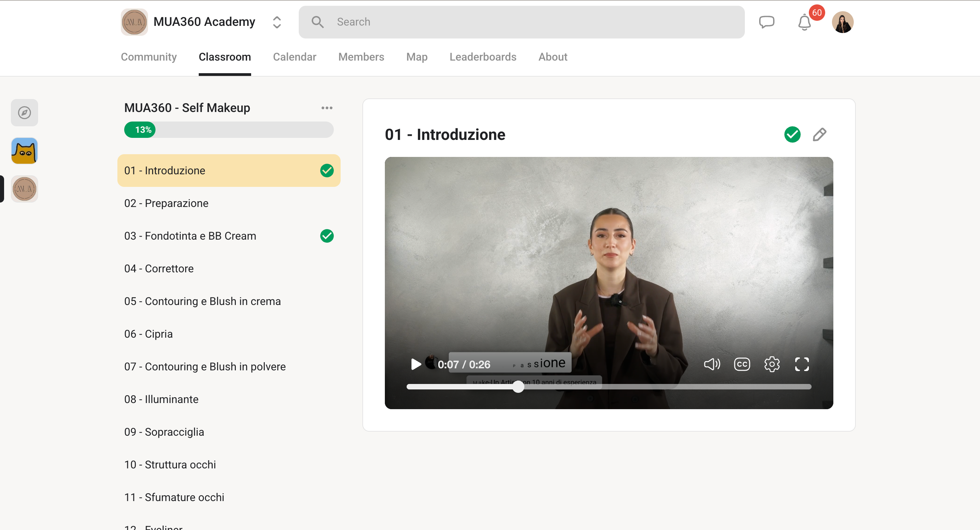Click the search magnifier icon
The width and height of the screenshot is (980, 530).
(x=317, y=22)
